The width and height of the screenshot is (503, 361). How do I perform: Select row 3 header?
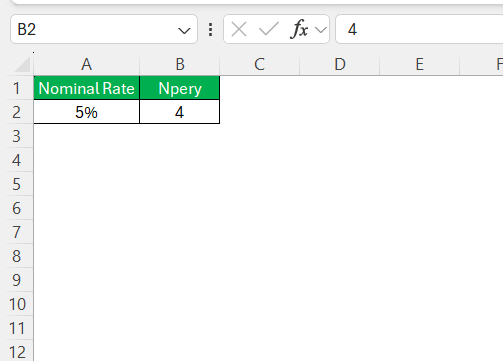tap(17, 136)
